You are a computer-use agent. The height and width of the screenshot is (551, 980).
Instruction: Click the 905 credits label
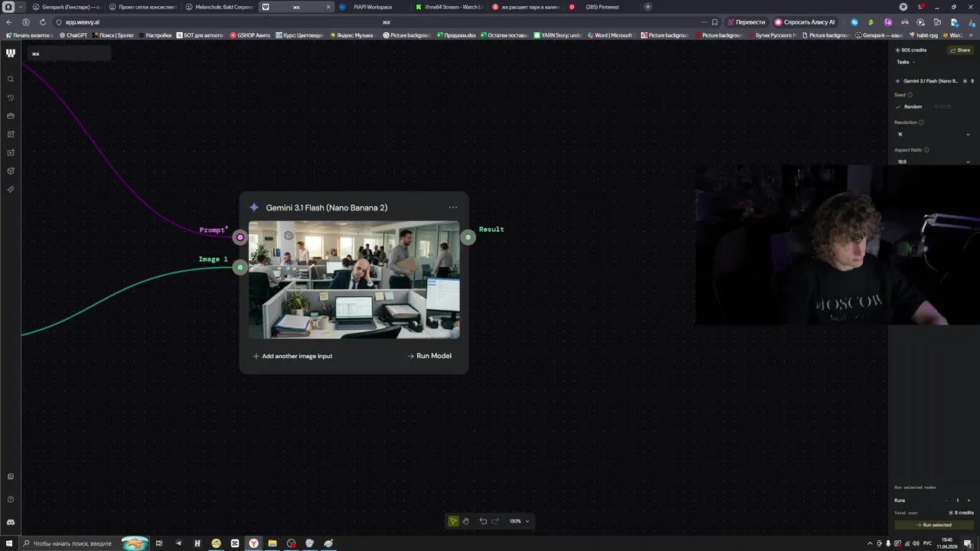tap(911, 50)
